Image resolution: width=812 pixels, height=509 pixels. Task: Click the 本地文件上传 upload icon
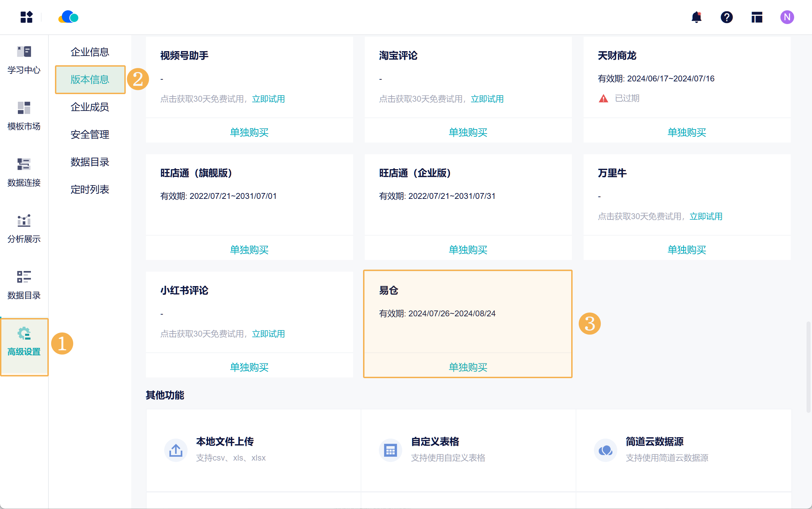[x=176, y=450]
